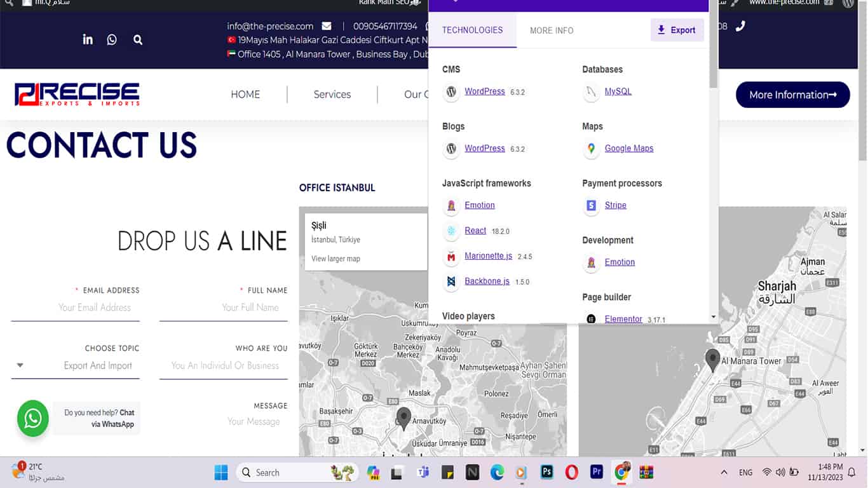Viewport: 868px width, 488px height.
Task: Click the info@the-precise.com email link
Action: coord(270,26)
